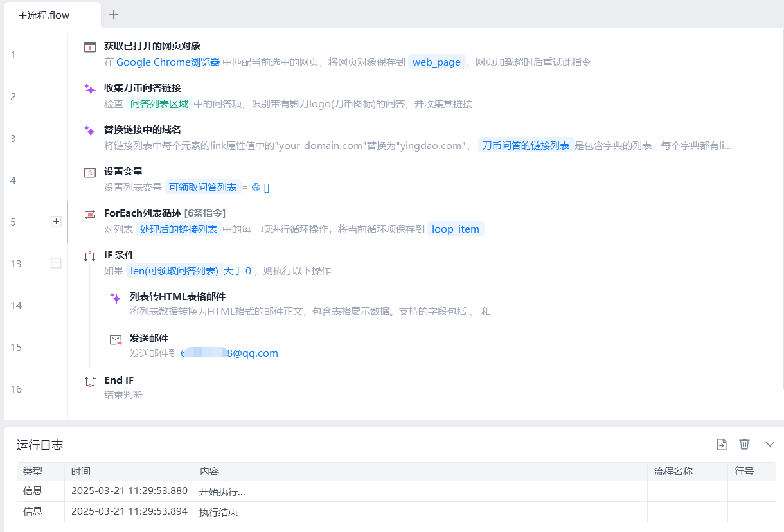
Task: Collapse the IF 条件 block
Action: pyautogui.click(x=56, y=263)
